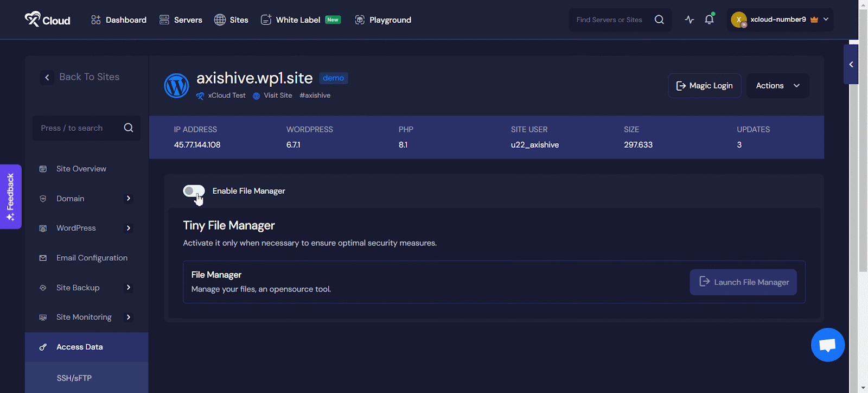Click the demo tag badge
The height and width of the screenshot is (393, 868).
[x=333, y=78]
